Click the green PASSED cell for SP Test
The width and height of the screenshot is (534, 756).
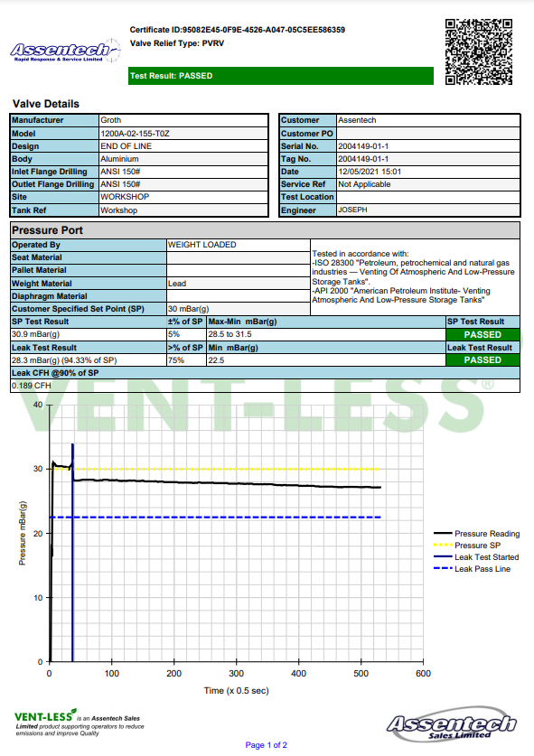[x=482, y=334]
